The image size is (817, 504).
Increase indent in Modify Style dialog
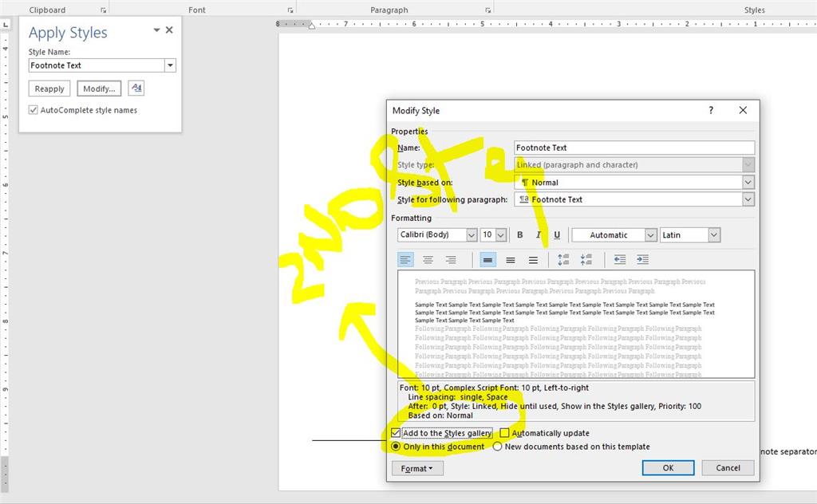642,260
